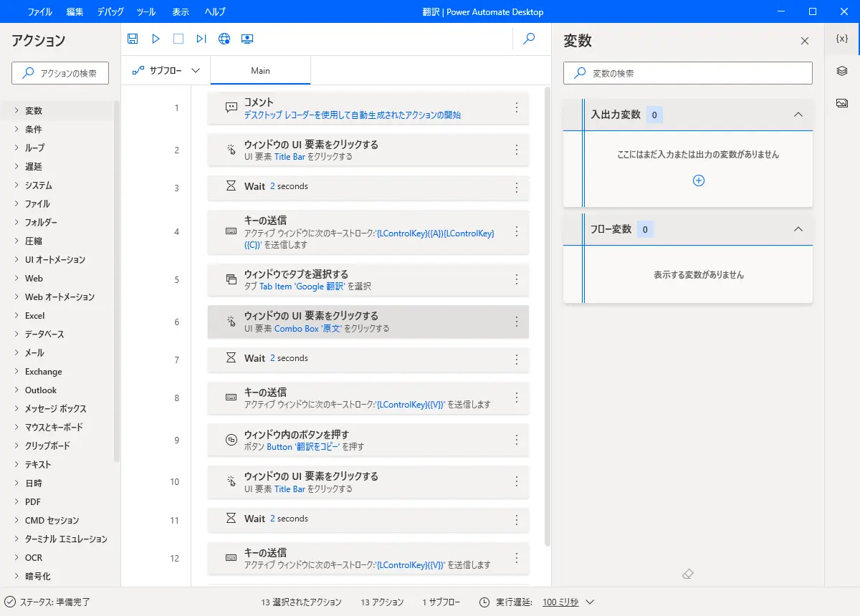
Task: Open more options for ウィンドウ内のボタンを押す
Action: [x=517, y=440]
